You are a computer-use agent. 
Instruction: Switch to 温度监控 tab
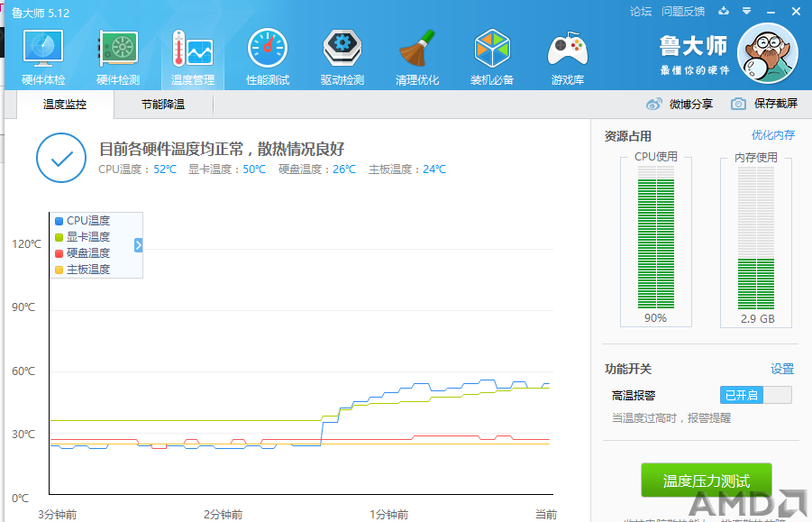[65, 105]
